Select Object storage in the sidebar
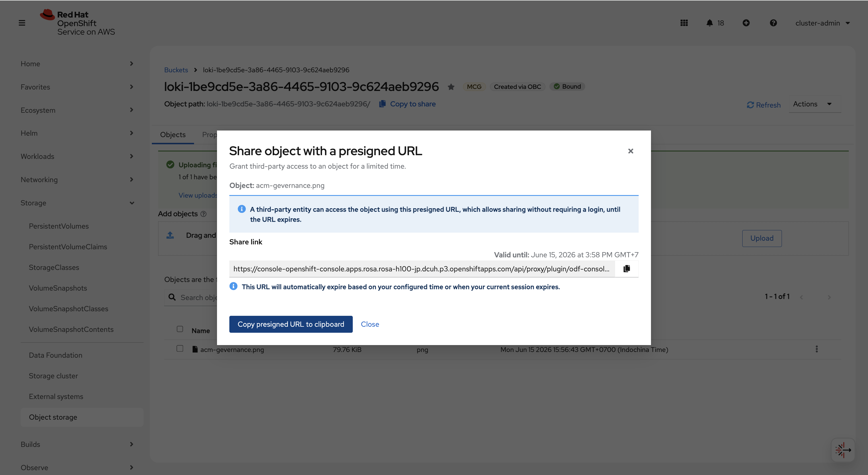Viewport: 868px width, 475px height. 82,417
